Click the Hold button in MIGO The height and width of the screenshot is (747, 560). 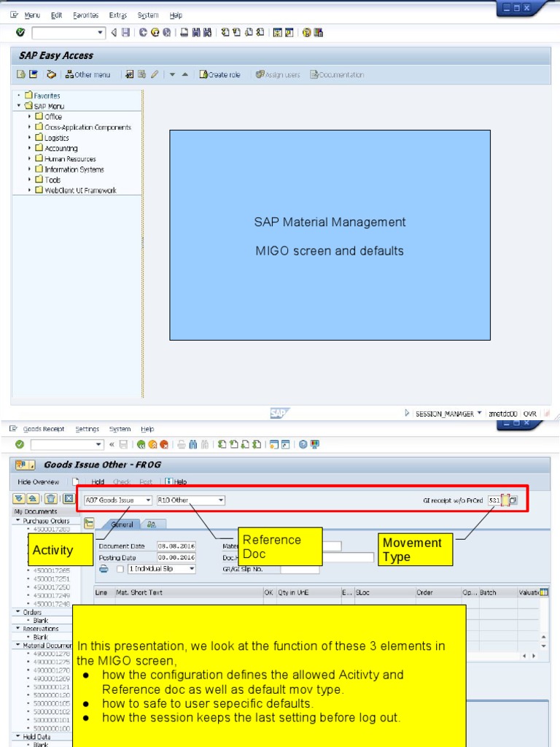pyautogui.click(x=98, y=481)
